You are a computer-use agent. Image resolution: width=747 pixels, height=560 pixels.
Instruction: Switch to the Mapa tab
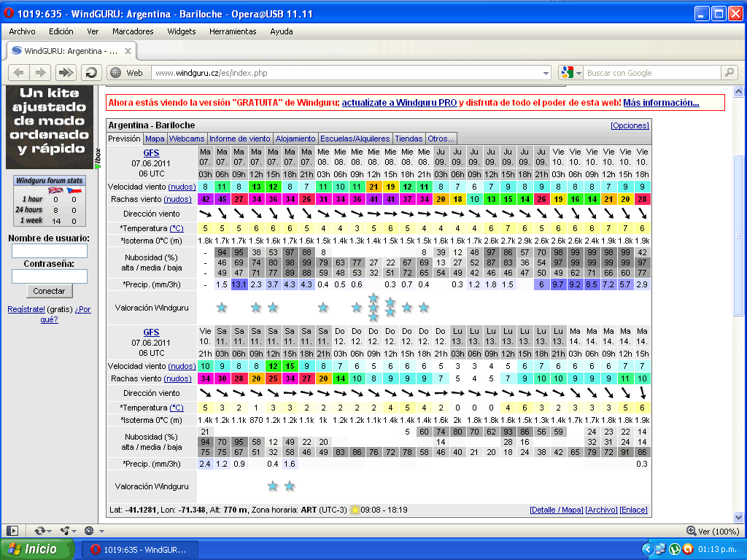pos(155,139)
